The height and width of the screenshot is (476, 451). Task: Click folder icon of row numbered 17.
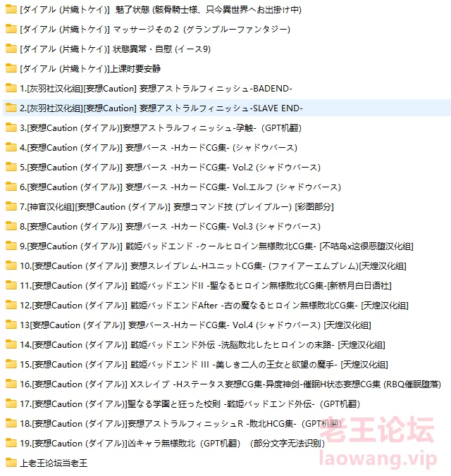(11, 404)
